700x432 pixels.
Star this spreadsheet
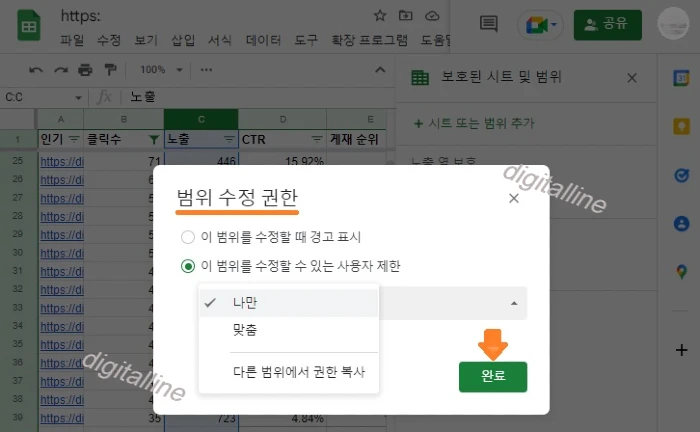click(379, 16)
